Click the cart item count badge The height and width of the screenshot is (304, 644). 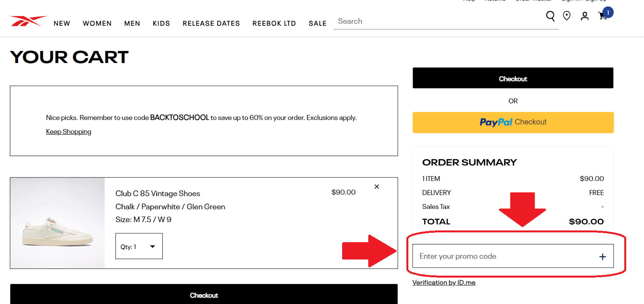pyautogui.click(x=608, y=13)
